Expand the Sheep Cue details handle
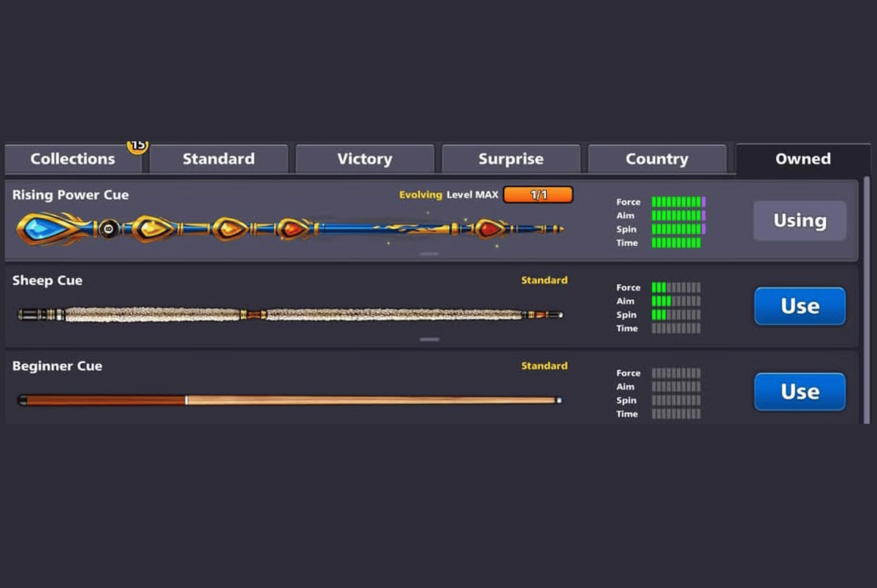This screenshot has height=588, width=877. point(429,339)
